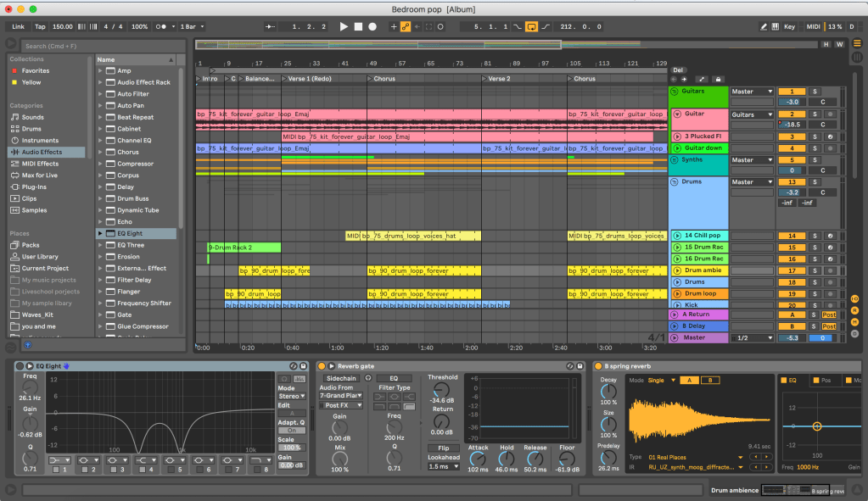
Task: Click the Tap tempo button
Action: click(40, 26)
